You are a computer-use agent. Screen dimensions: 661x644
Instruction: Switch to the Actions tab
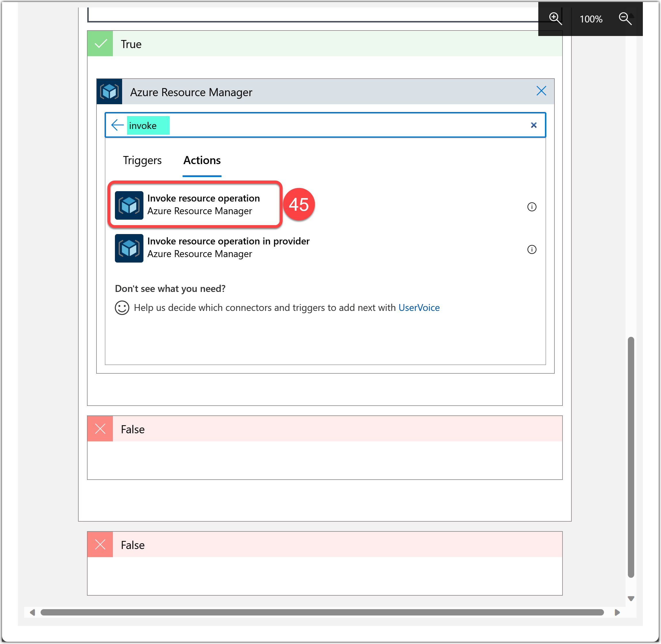(x=202, y=160)
